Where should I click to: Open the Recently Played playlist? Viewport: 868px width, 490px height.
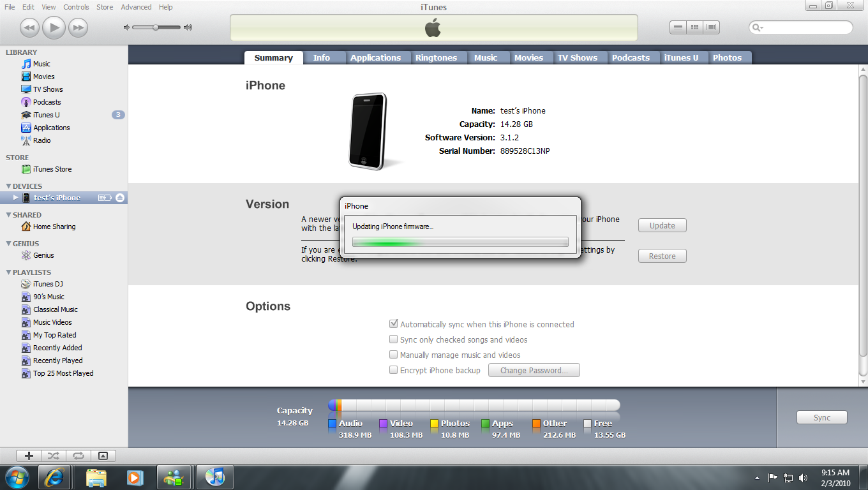pyautogui.click(x=52, y=360)
